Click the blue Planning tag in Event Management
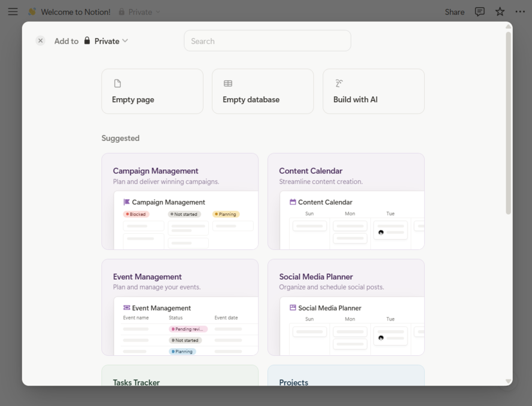 (x=183, y=352)
